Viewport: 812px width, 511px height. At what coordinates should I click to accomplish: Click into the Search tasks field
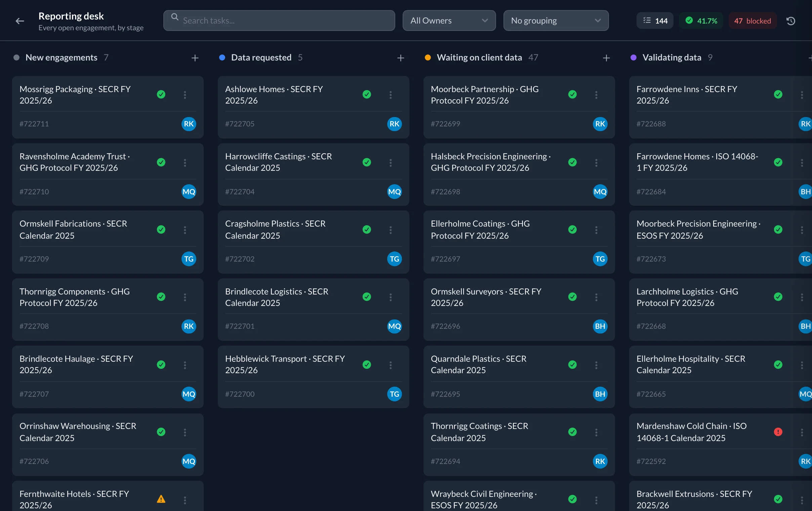pyautogui.click(x=279, y=21)
